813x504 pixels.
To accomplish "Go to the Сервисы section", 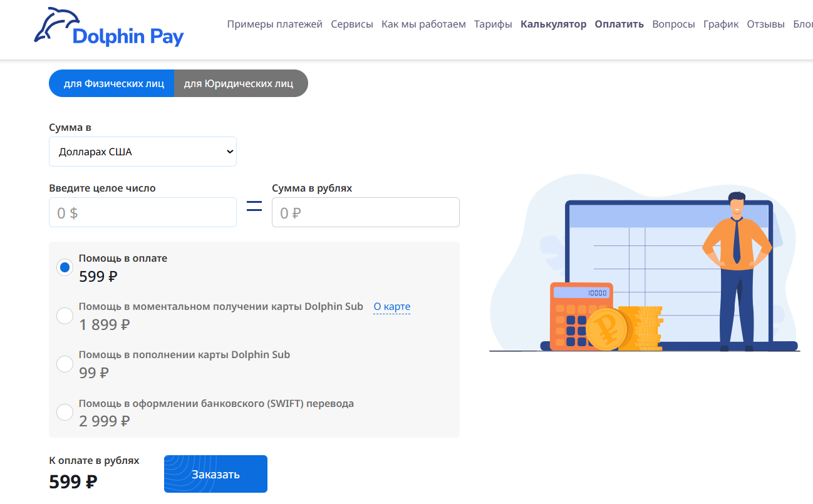I will pos(352,24).
